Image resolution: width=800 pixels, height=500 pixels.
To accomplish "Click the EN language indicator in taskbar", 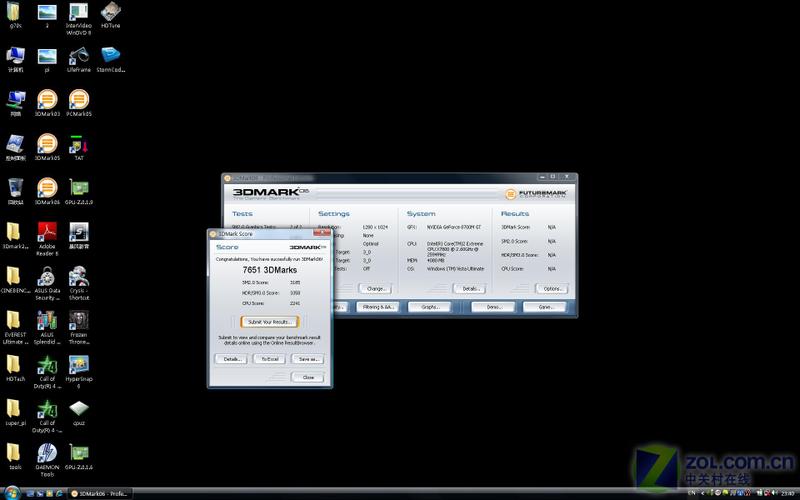I will [692, 493].
